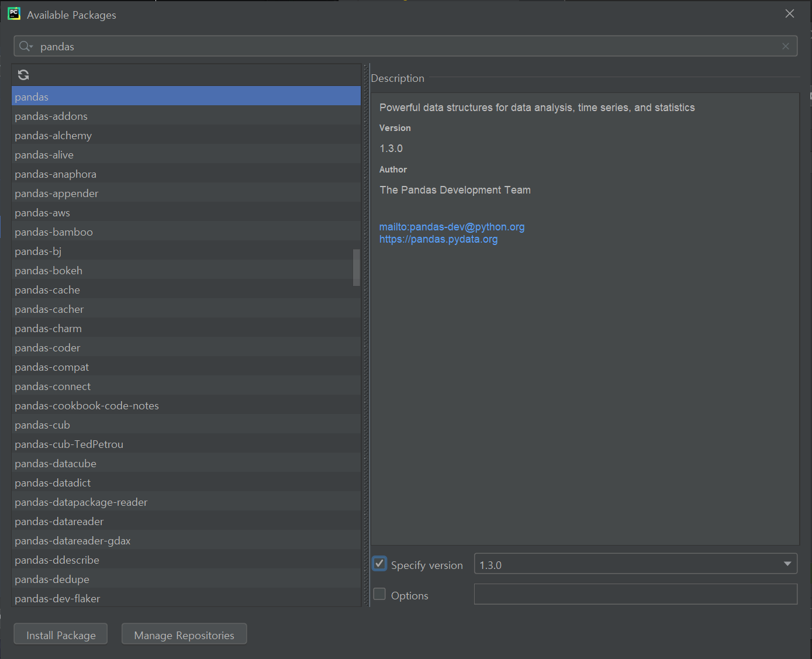Open the https://pandas.pydata.org link
Viewport: 812px width, 659px height.
point(438,239)
